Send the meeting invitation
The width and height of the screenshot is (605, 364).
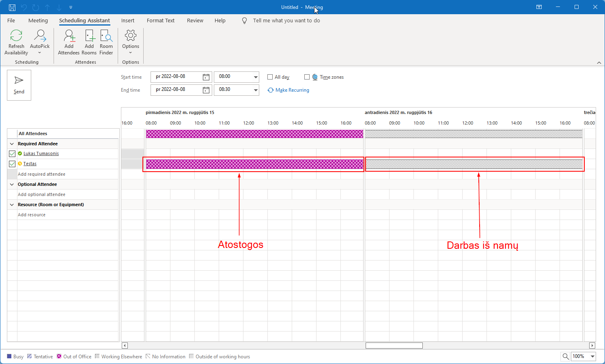click(x=19, y=85)
